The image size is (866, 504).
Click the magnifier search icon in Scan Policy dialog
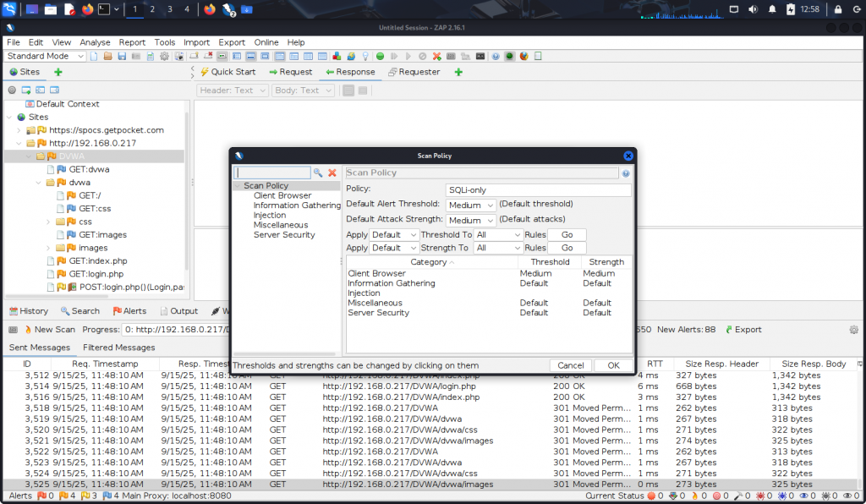[318, 173]
